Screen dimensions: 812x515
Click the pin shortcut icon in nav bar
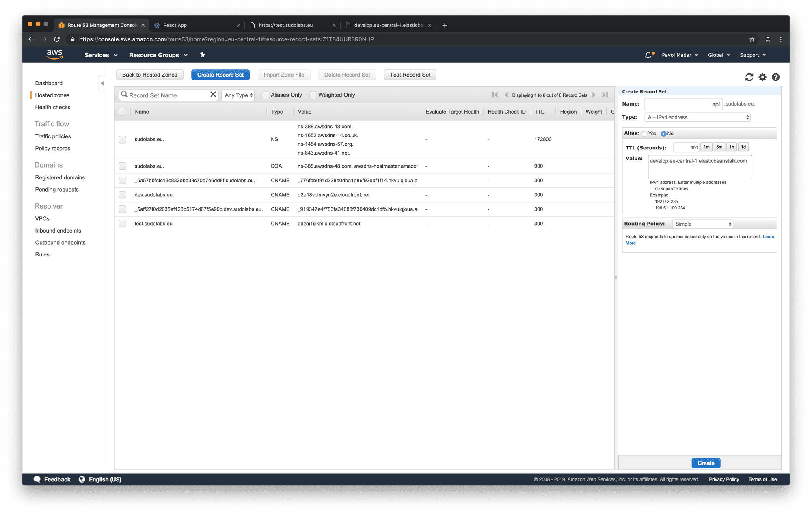202,55
